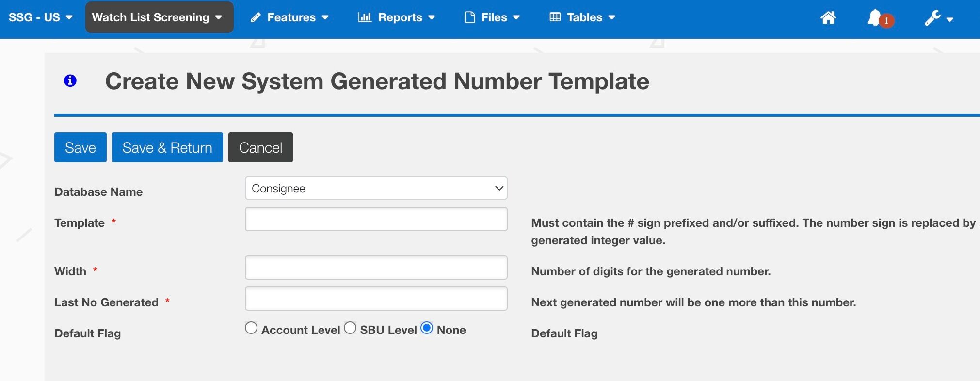Click the home icon in navbar
The height and width of the screenshot is (381, 980).
pos(828,17)
